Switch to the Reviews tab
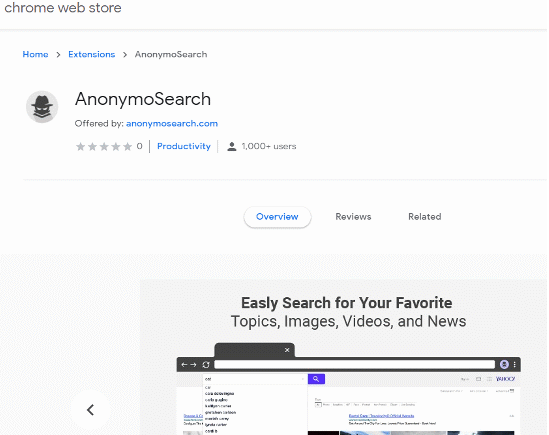The height and width of the screenshot is (435, 549). point(353,217)
